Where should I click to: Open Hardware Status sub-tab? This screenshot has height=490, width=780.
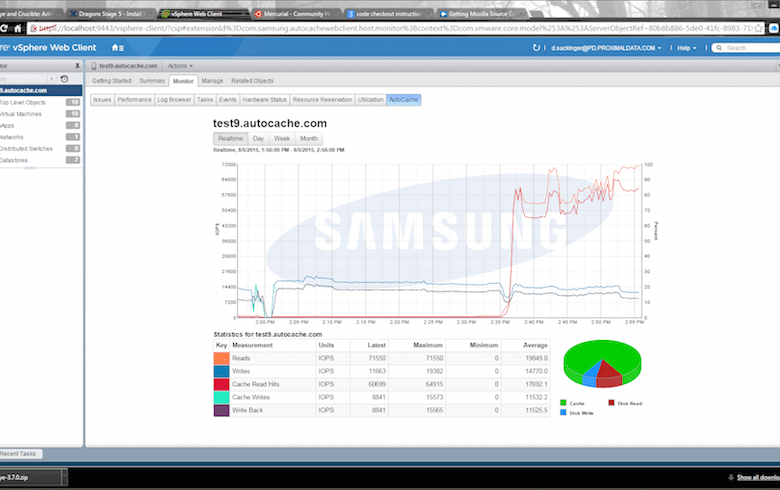(x=264, y=99)
